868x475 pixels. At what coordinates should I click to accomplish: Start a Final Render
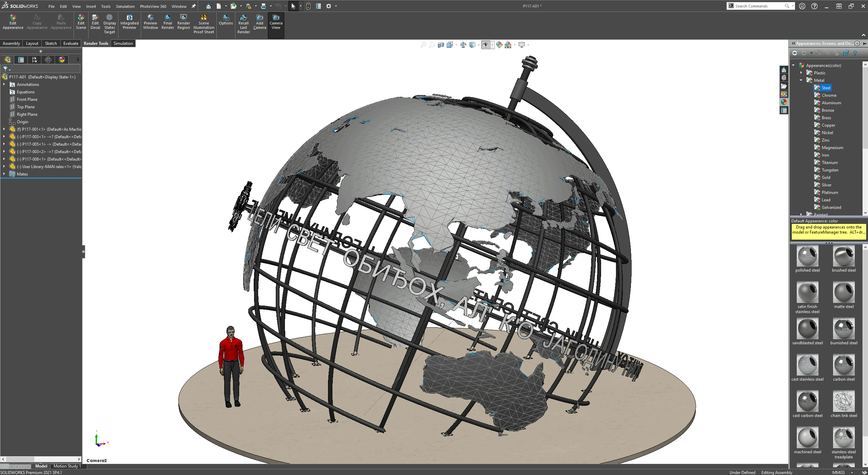[168, 22]
